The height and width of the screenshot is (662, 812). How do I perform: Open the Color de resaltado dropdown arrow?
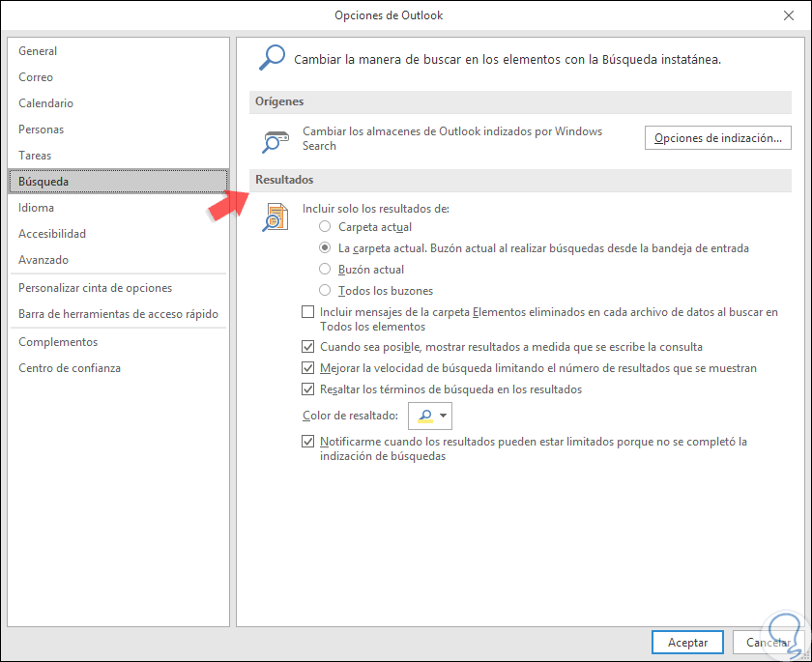pyautogui.click(x=444, y=416)
